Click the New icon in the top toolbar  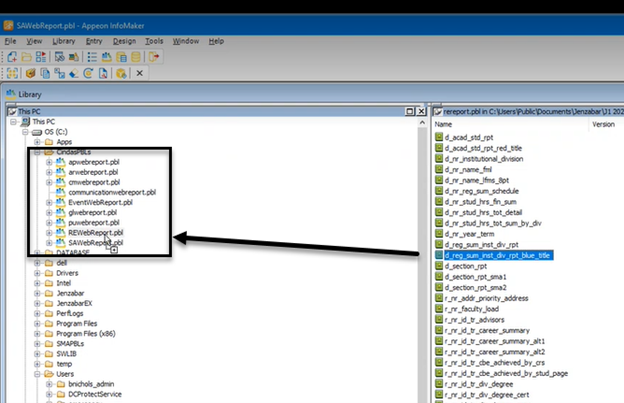click(x=12, y=57)
